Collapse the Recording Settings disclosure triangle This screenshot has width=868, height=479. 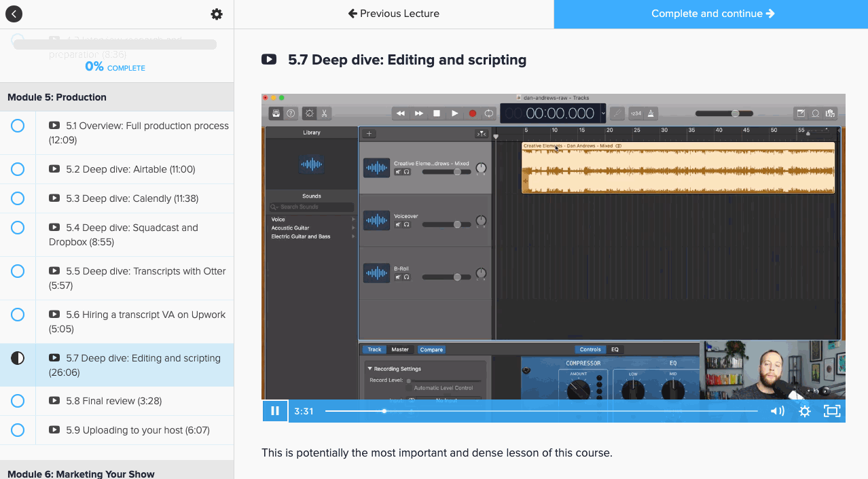369,368
